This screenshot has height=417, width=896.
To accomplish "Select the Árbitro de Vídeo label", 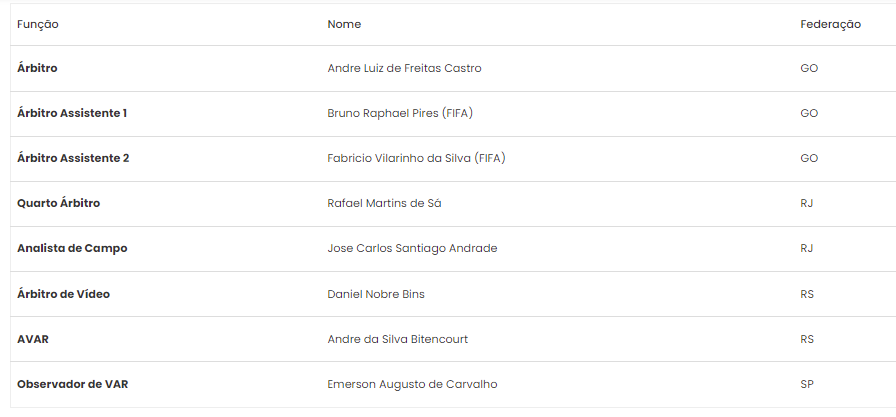I will (63, 294).
